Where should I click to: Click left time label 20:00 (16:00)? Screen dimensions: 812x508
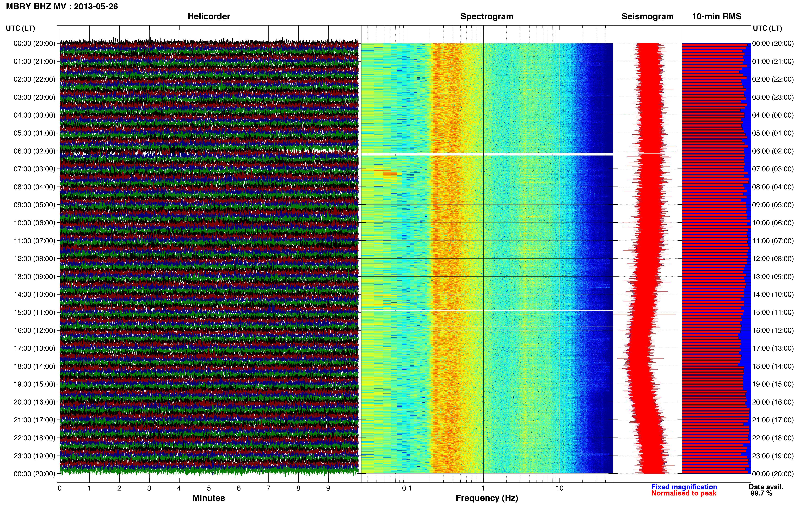coord(34,402)
